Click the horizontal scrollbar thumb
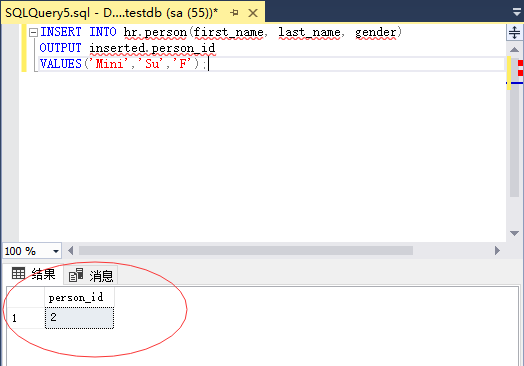 pyautogui.click(x=246, y=251)
